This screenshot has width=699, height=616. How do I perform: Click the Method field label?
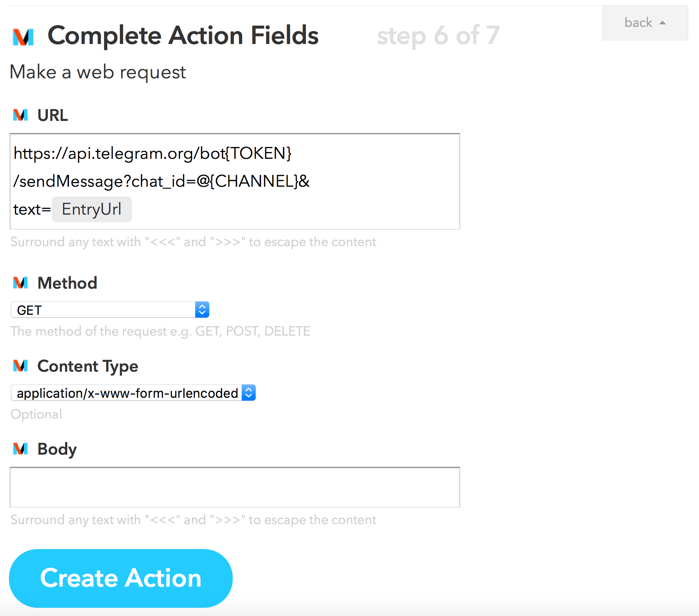(67, 283)
